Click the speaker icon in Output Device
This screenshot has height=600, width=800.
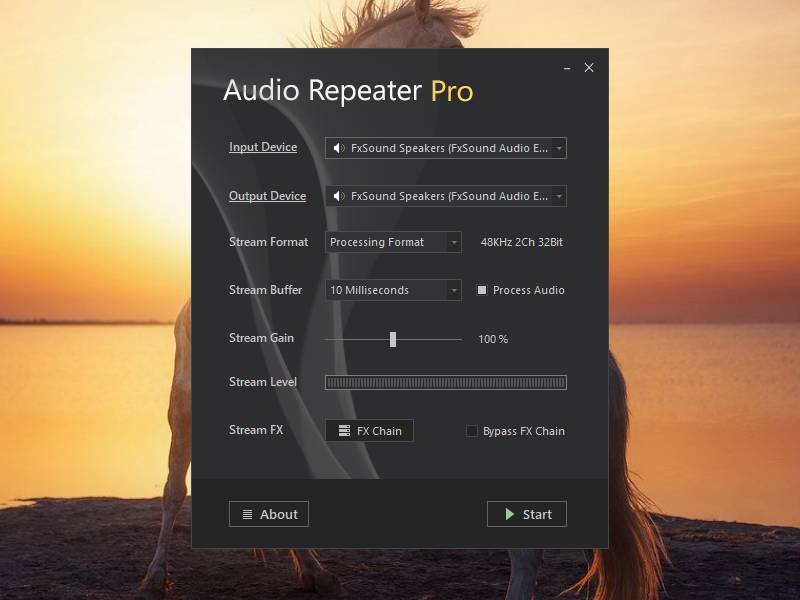[x=338, y=196]
